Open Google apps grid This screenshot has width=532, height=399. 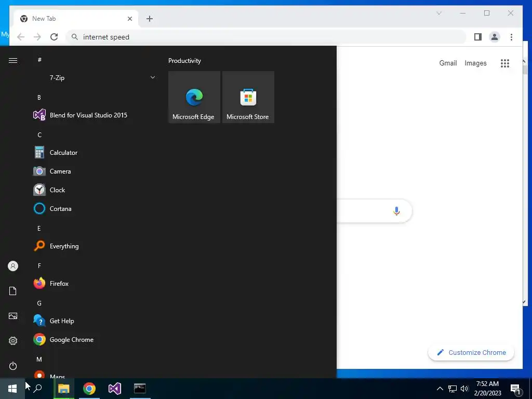pyautogui.click(x=505, y=63)
